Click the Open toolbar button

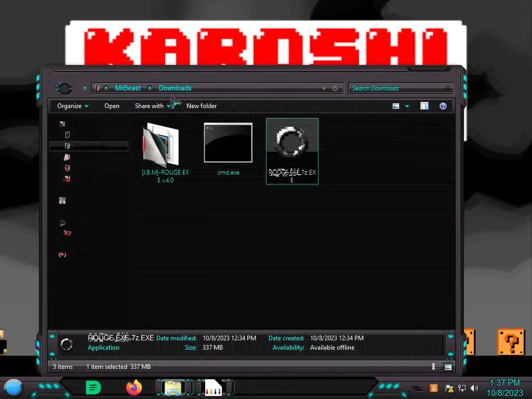click(x=112, y=106)
